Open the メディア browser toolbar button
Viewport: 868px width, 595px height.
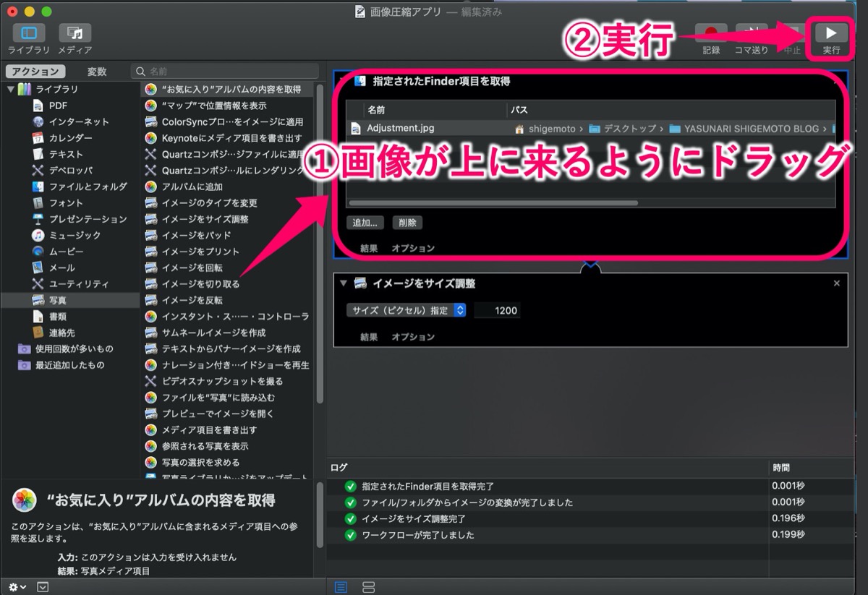coord(75,33)
